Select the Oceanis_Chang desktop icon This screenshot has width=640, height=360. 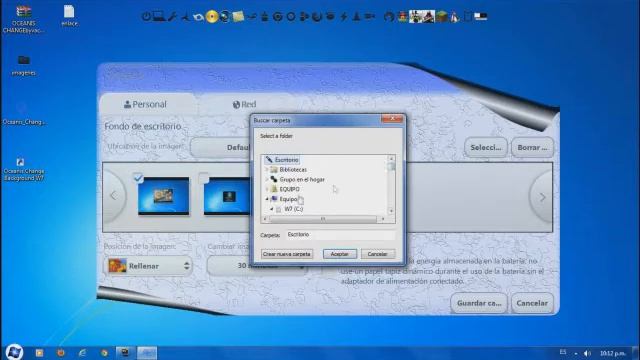tap(23, 113)
